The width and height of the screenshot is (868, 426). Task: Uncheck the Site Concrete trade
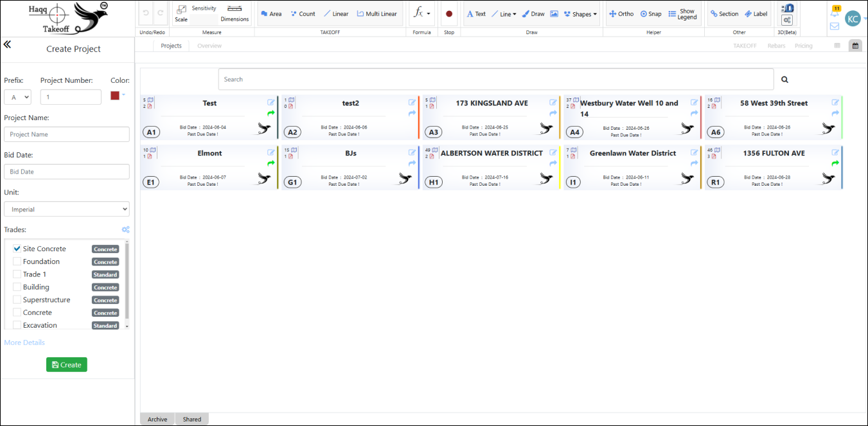click(x=17, y=249)
